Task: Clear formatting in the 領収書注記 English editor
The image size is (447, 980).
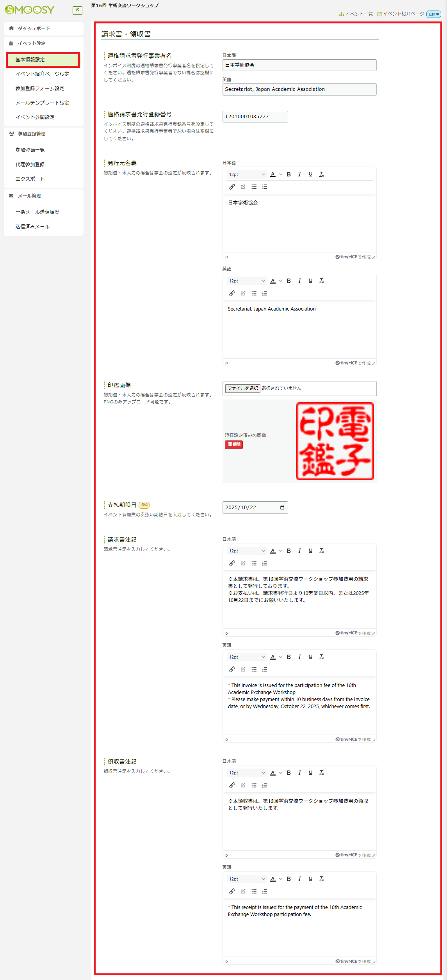Action: [321, 879]
